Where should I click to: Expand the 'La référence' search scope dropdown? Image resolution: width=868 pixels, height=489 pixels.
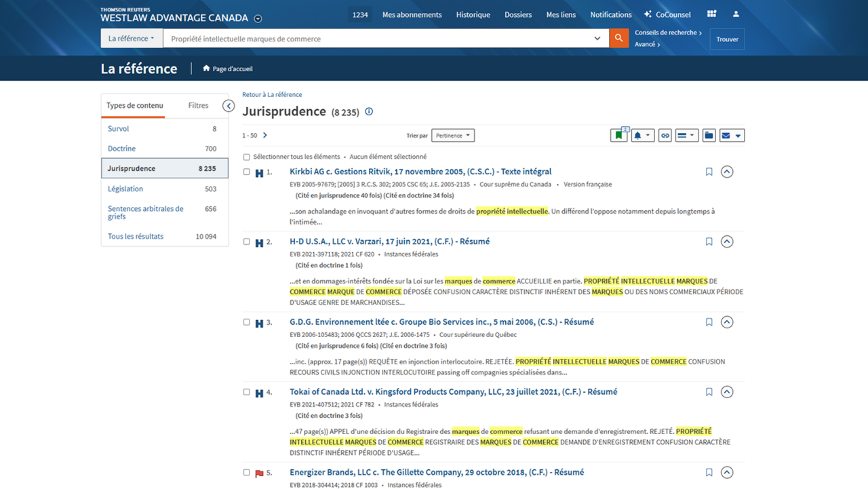132,39
